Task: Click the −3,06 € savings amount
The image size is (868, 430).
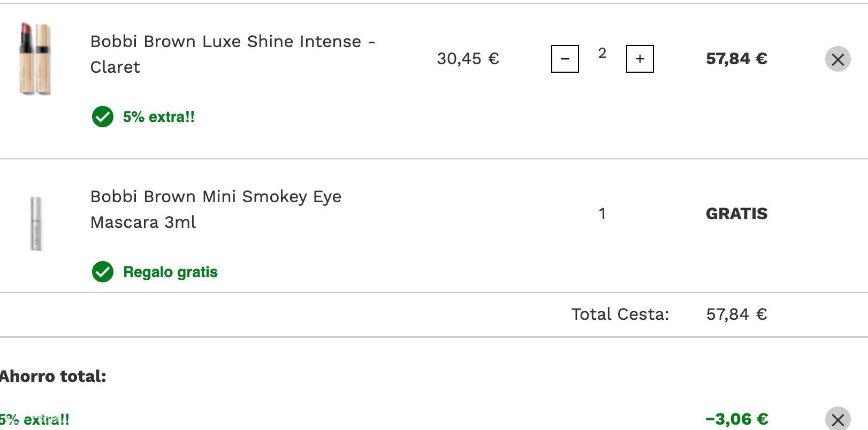Action: click(736, 419)
